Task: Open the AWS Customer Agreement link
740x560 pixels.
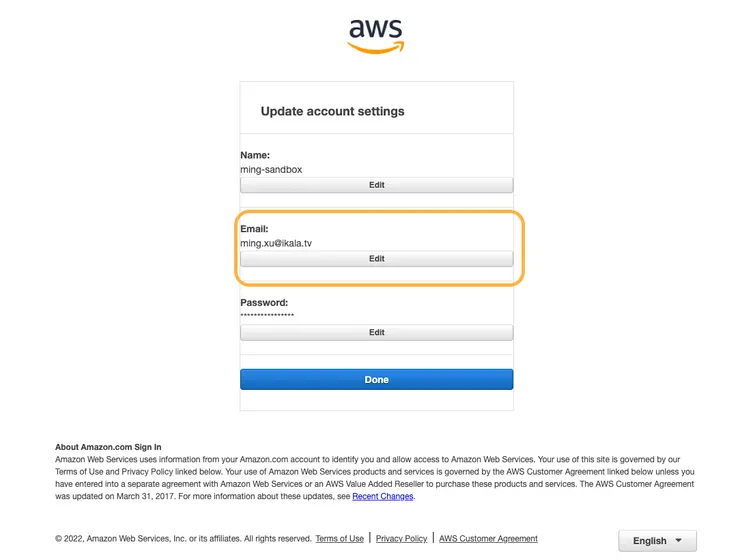Action: 488,539
